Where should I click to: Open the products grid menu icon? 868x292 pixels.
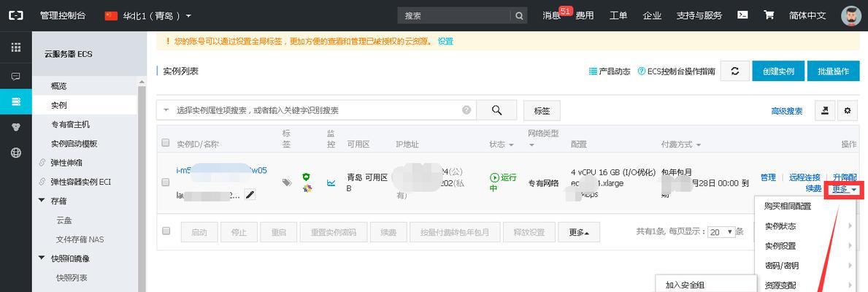click(16, 47)
